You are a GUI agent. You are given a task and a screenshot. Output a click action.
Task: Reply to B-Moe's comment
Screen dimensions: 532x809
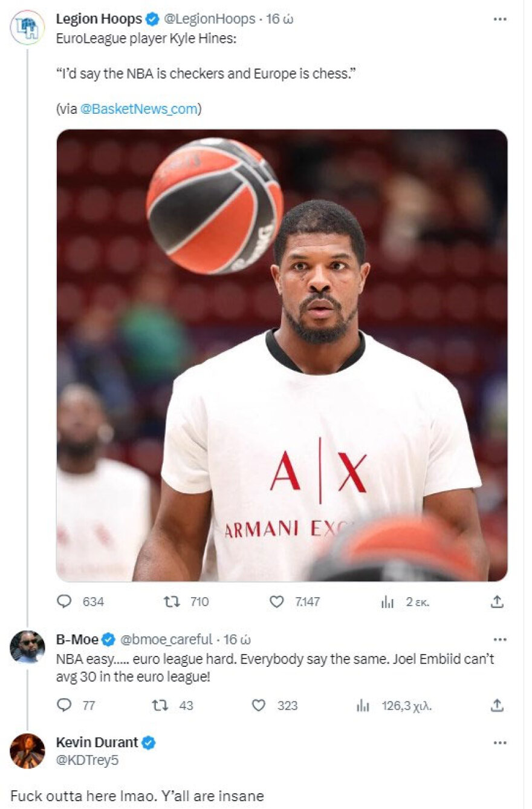point(64,705)
